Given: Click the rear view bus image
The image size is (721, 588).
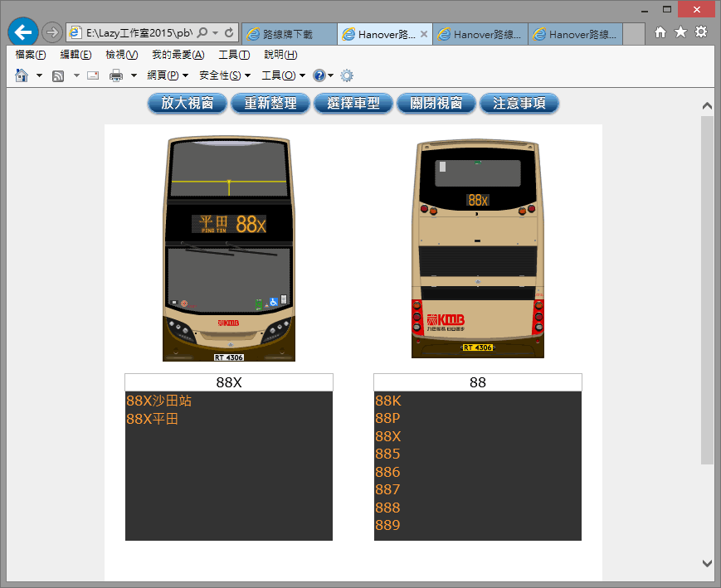Looking at the screenshot, I should (x=478, y=248).
